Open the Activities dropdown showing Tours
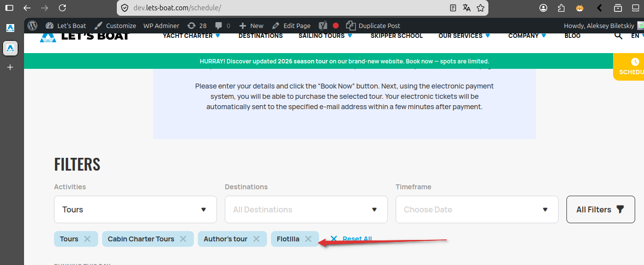Screen dimensions: 644x265 click(x=135, y=209)
